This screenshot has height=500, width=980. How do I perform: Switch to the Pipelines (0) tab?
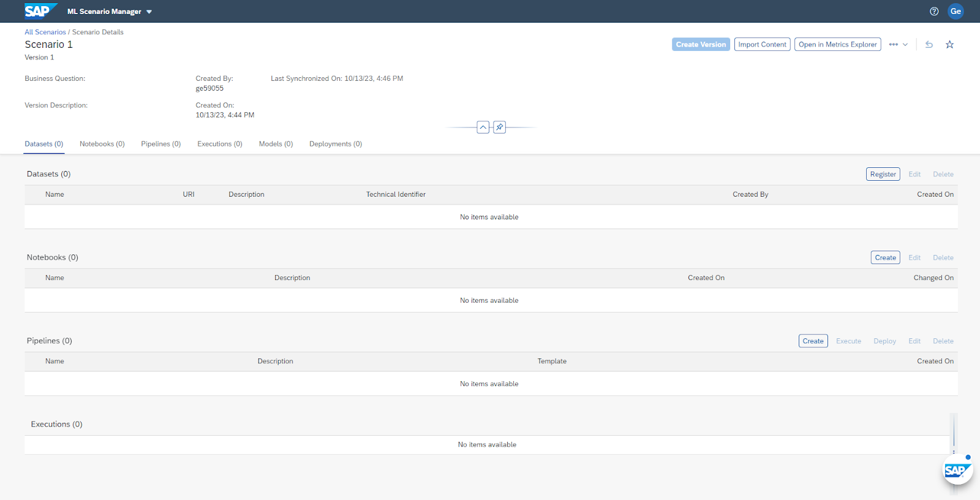(x=160, y=144)
